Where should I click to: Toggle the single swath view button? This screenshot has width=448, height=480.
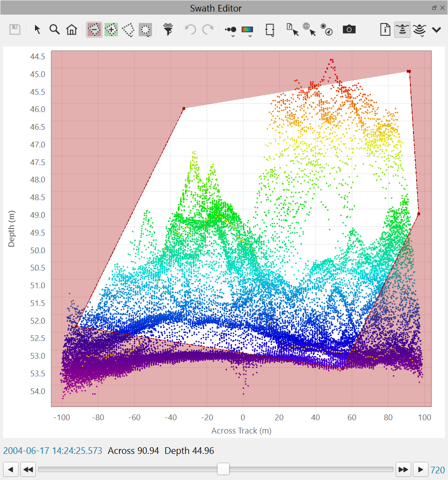402,30
